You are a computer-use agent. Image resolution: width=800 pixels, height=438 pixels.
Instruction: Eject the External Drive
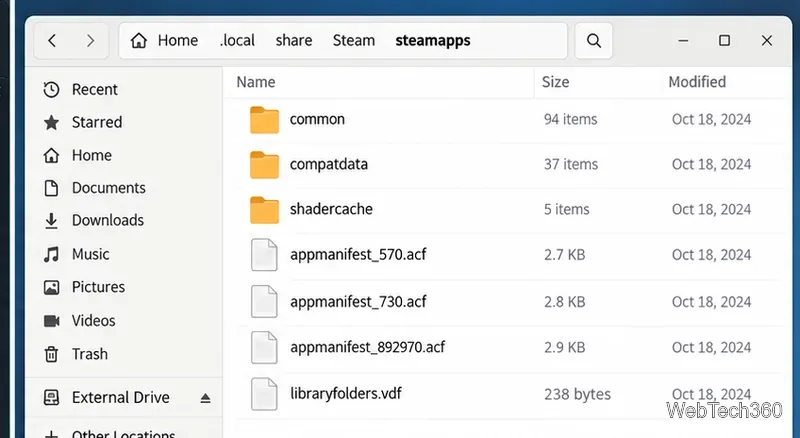pos(205,398)
